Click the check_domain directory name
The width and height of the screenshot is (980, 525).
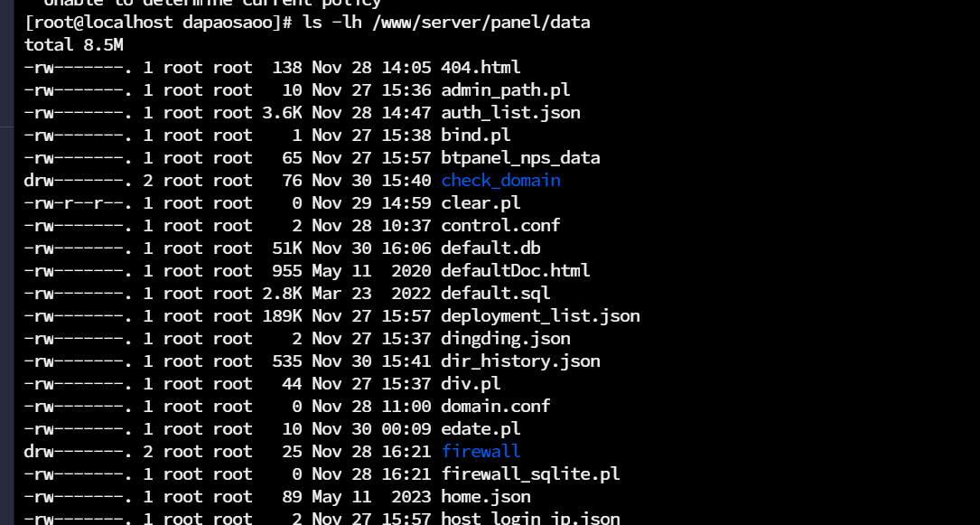tap(500, 181)
